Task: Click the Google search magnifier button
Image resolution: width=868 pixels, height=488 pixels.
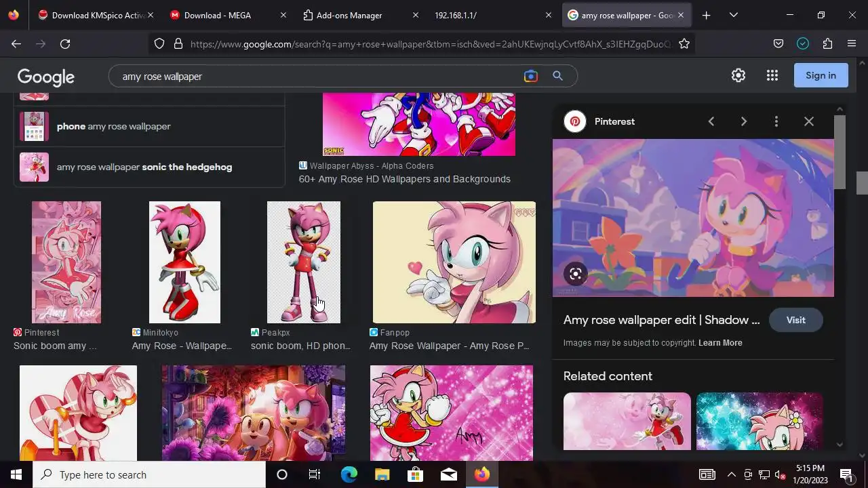Action: (x=557, y=76)
